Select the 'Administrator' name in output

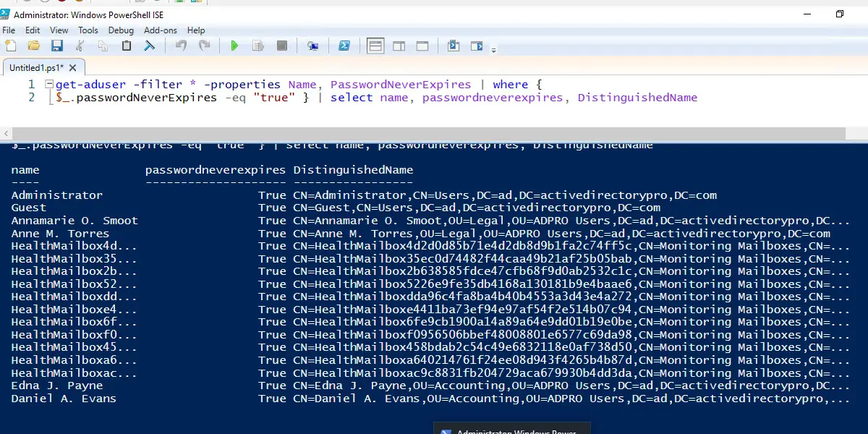(57, 195)
